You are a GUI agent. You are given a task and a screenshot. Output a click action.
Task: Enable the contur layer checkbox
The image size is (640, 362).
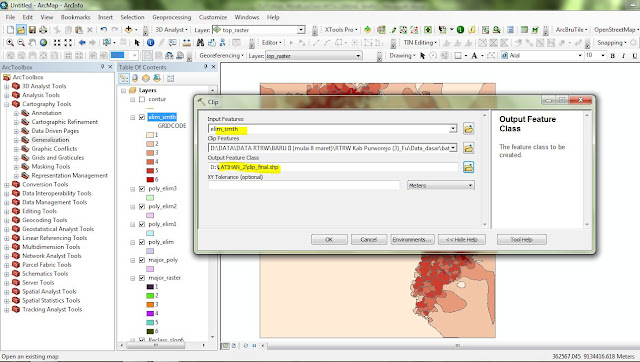[x=142, y=99]
